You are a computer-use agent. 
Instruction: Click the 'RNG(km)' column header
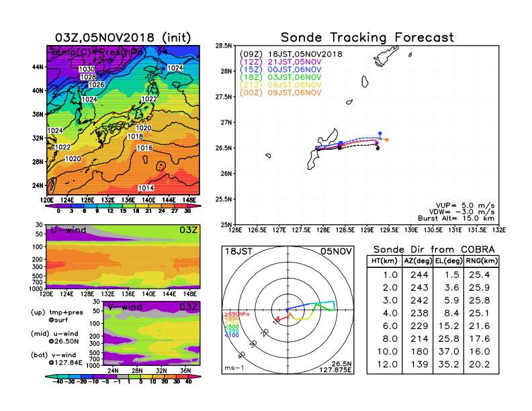point(482,261)
